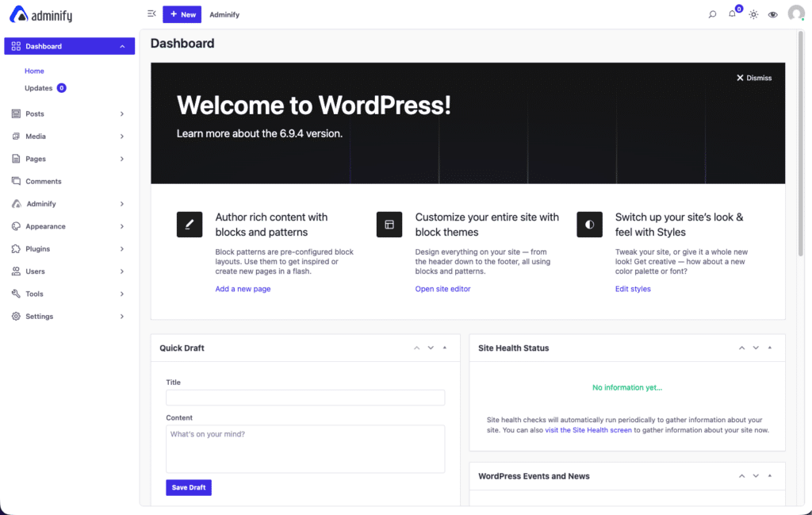The image size is (812, 515).
Task: Click the New button
Action: [x=182, y=14]
